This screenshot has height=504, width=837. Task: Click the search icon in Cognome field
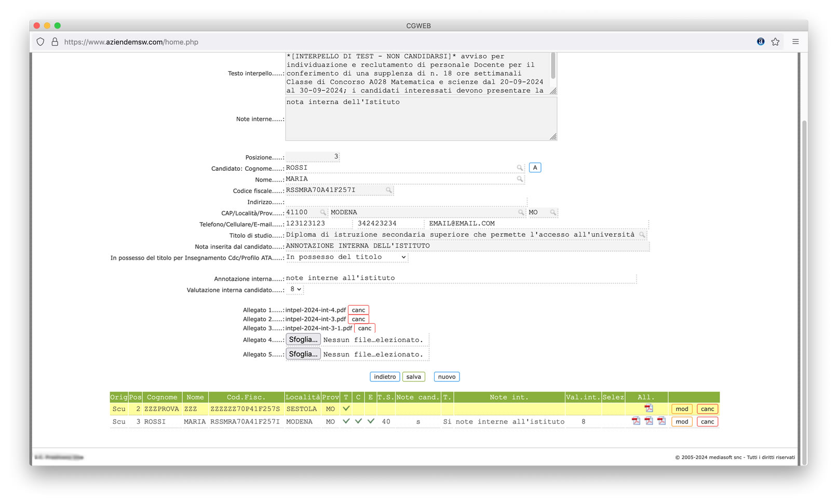[x=520, y=168]
